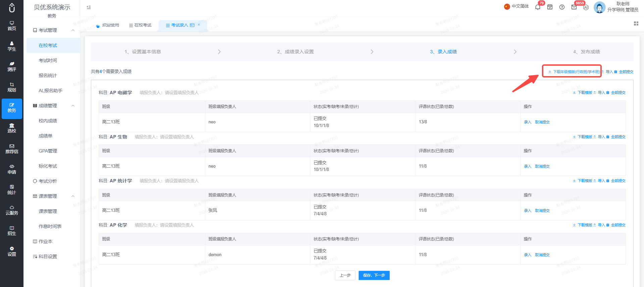Collapse the 成绩管理 menu group
Image resolution: width=644 pixels, height=287 pixels.
(73, 106)
